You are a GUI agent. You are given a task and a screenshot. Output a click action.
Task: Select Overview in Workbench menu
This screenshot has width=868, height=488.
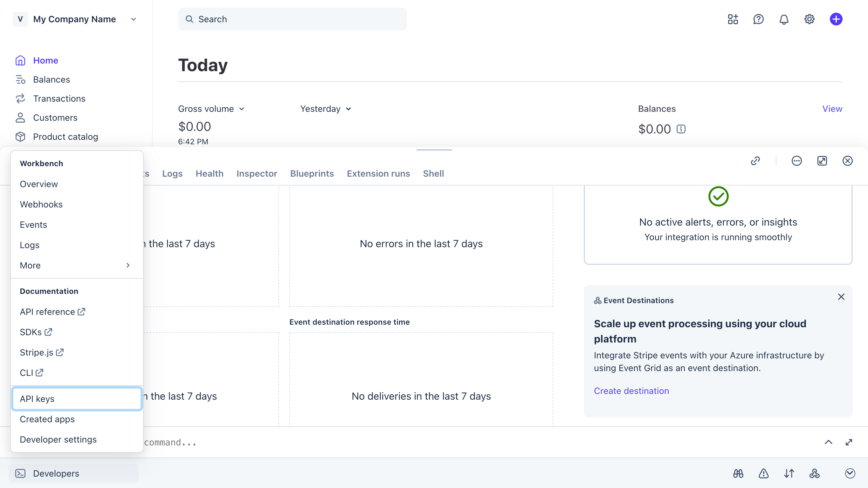[x=77, y=184]
